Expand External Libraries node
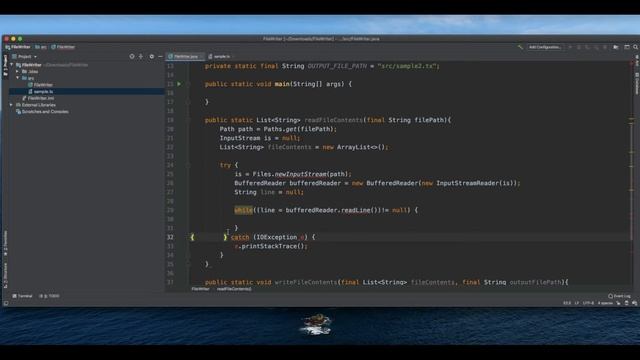This screenshot has width=640, height=360. pos(11,105)
